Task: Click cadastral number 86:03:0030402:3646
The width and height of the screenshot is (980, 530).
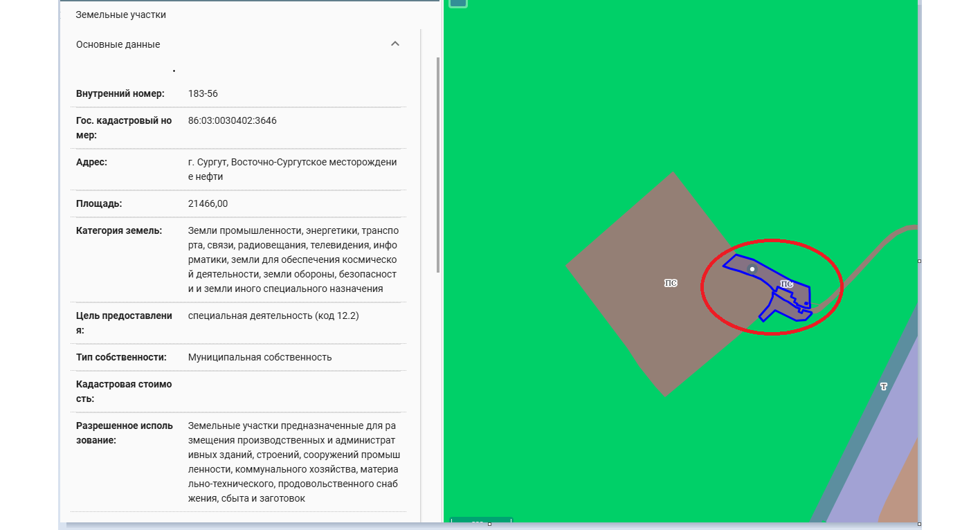Action: point(233,120)
